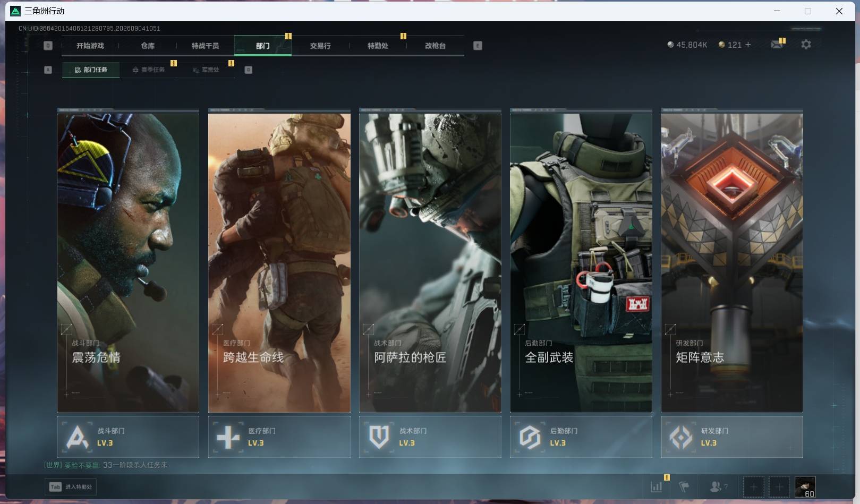Click the 进入特勤处 button
The width and height of the screenshot is (860, 504).
(x=71, y=486)
